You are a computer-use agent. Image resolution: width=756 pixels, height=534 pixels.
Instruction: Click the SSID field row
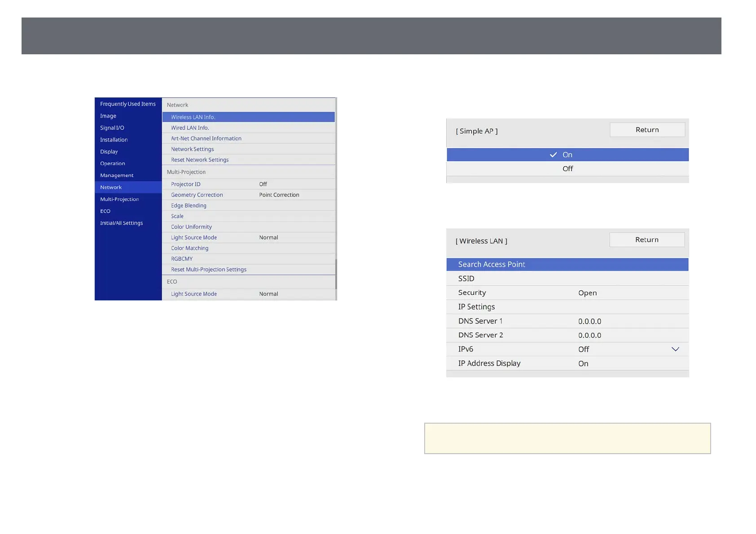click(x=567, y=279)
